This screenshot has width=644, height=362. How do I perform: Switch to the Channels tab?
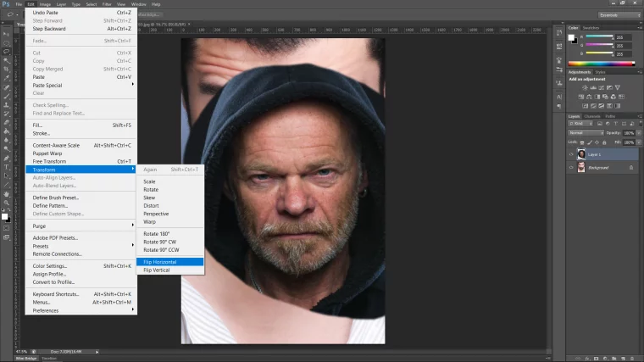tap(591, 116)
